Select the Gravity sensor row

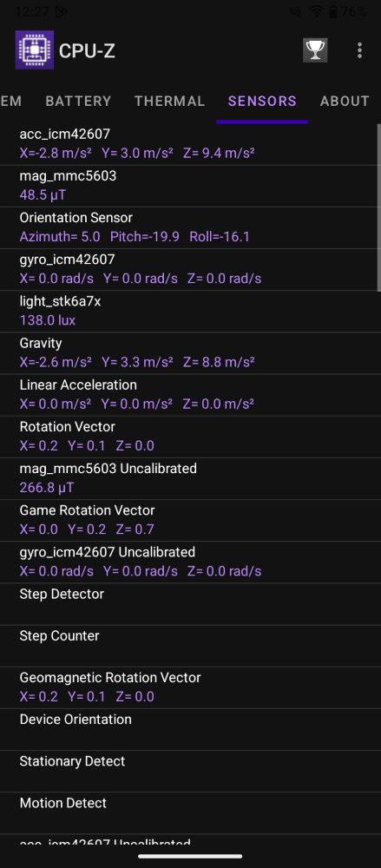tap(188, 353)
